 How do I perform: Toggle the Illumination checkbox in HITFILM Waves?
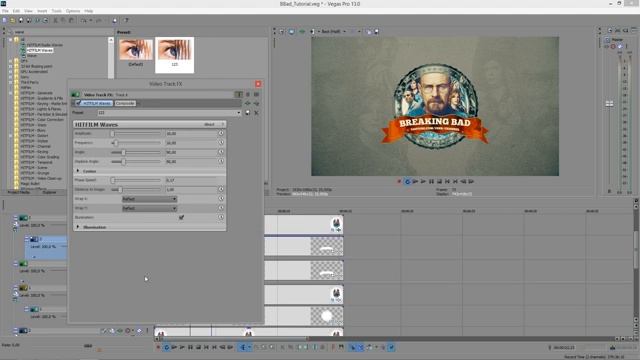(x=181, y=218)
